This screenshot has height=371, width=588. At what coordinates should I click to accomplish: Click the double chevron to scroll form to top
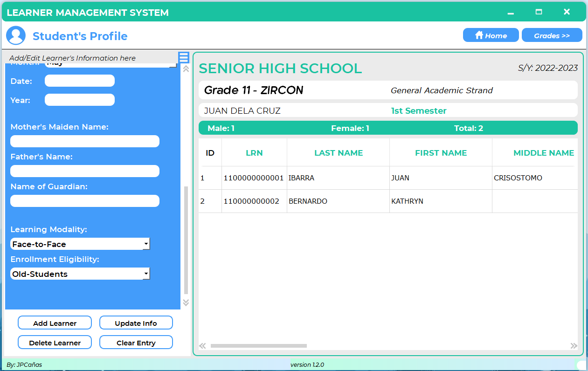pos(186,68)
